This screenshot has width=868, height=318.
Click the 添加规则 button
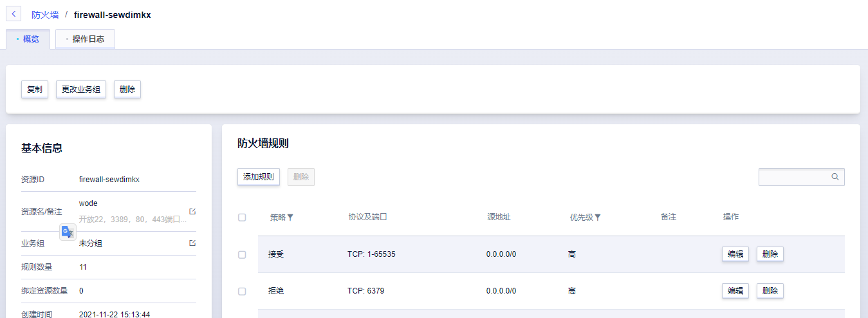pyautogui.click(x=258, y=177)
